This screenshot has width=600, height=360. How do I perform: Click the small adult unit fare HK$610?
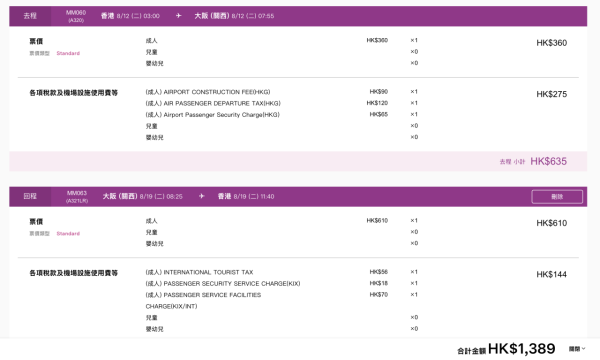click(x=377, y=220)
